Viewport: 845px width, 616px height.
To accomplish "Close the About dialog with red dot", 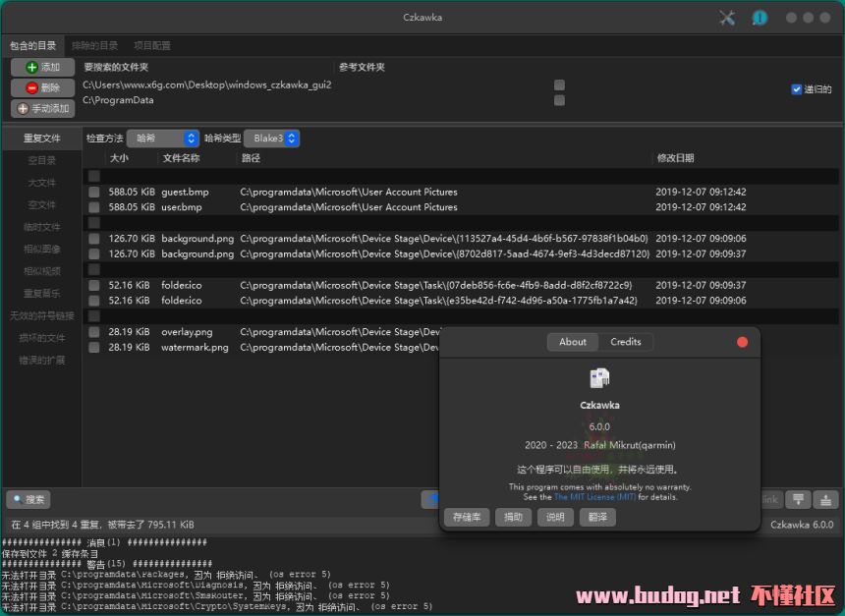I will coord(742,342).
